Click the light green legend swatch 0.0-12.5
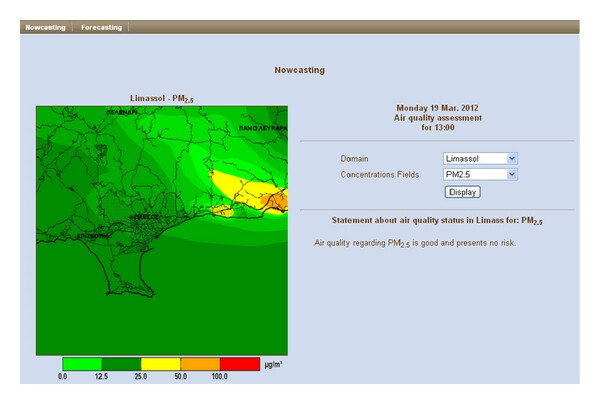This screenshot has height=404, width=600. click(82, 364)
